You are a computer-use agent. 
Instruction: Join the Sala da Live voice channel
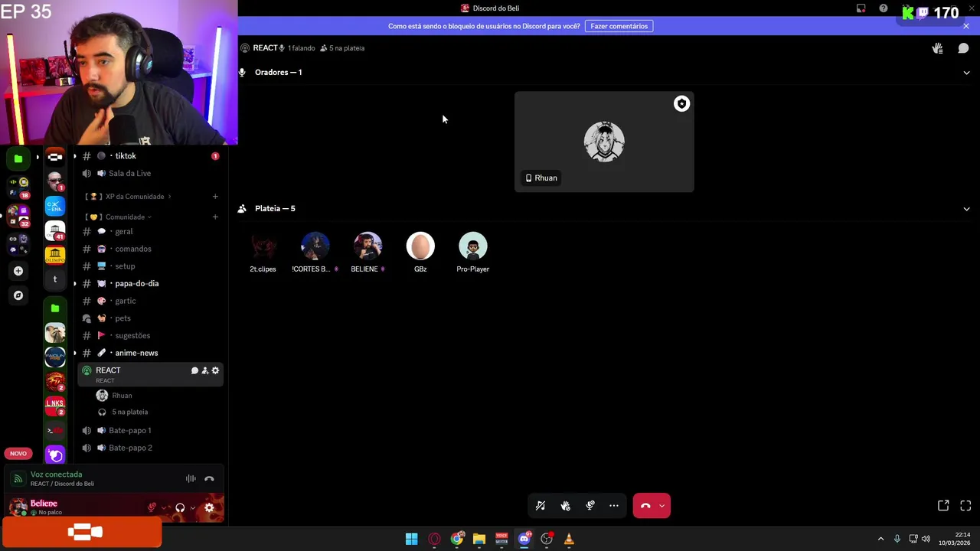click(x=151, y=174)
